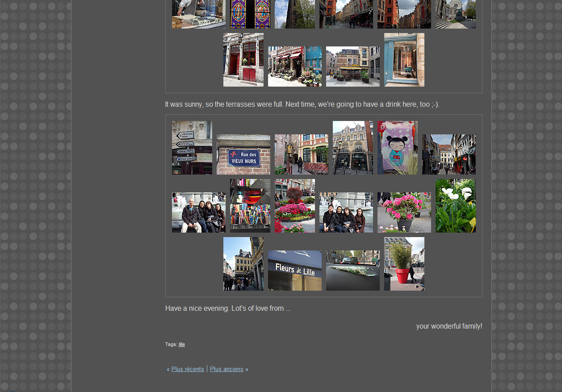Go to 'Plus récents' posts

point(188,369)
